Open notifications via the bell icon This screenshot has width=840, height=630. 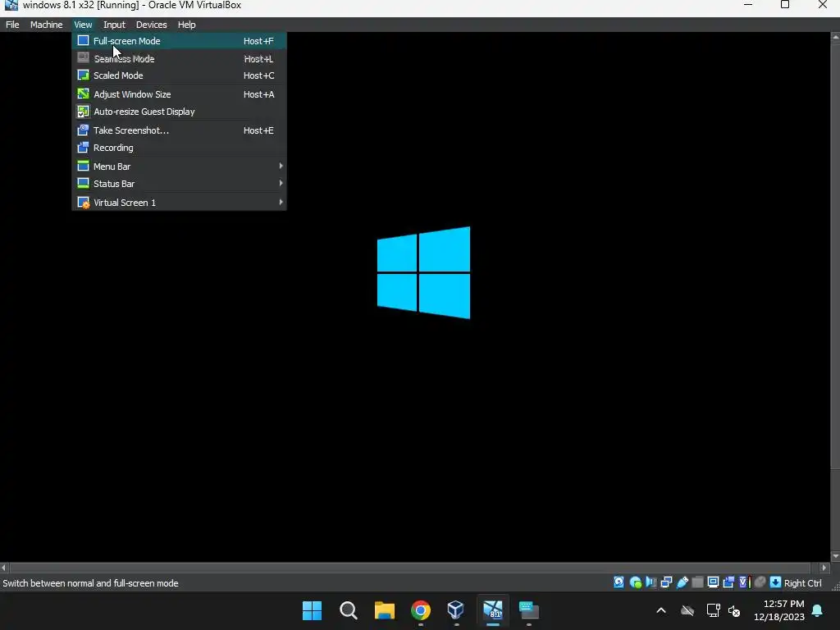[x=817, y=610]
